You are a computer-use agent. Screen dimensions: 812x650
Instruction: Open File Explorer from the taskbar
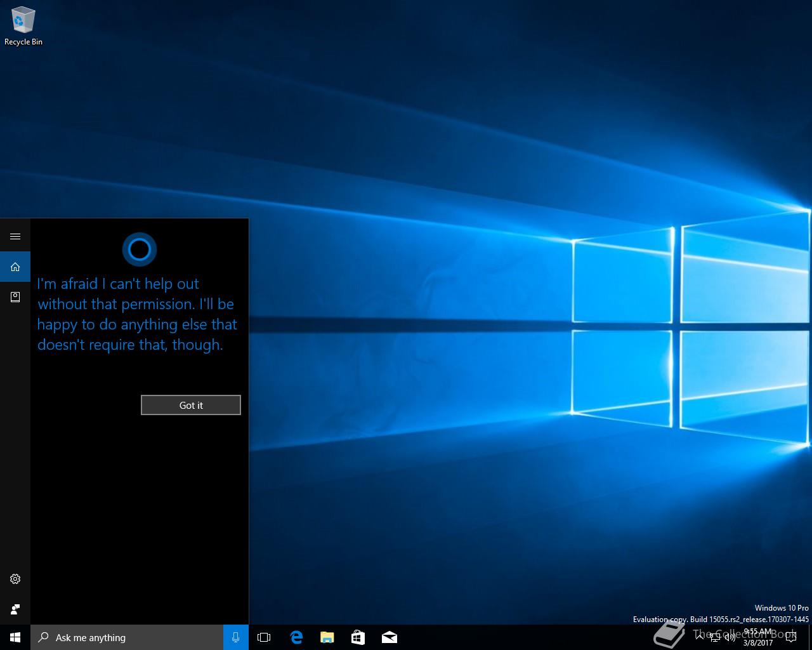(327, 637)
